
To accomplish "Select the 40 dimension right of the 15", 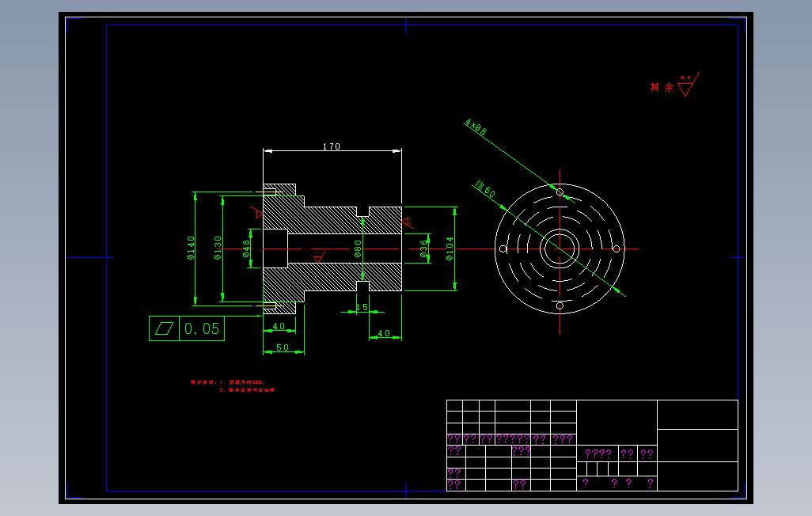I will pyautogui.click(x=384, y=333).
